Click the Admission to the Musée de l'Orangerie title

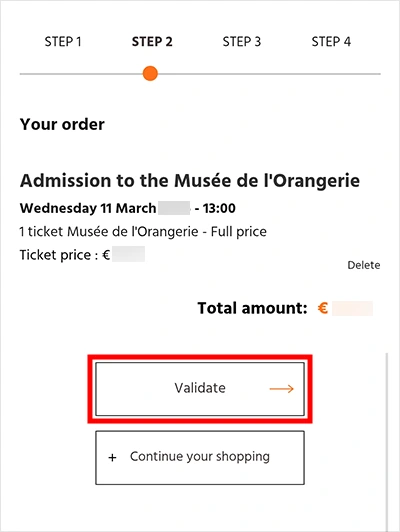(x=190, y=180)
